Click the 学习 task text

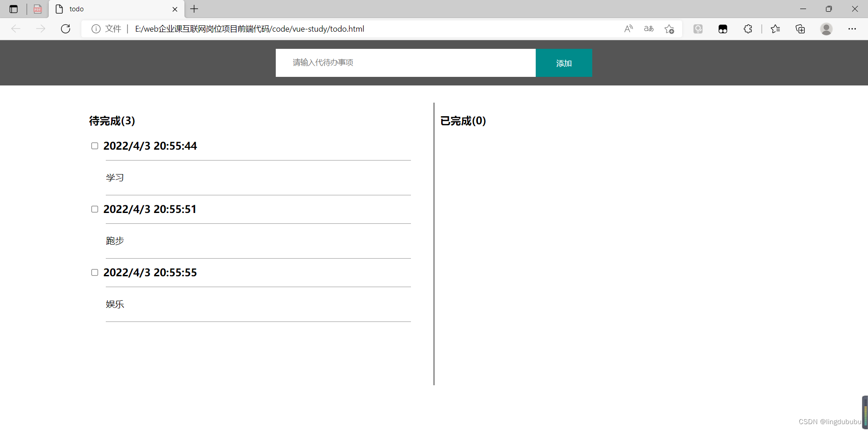(x=115, y=178)
